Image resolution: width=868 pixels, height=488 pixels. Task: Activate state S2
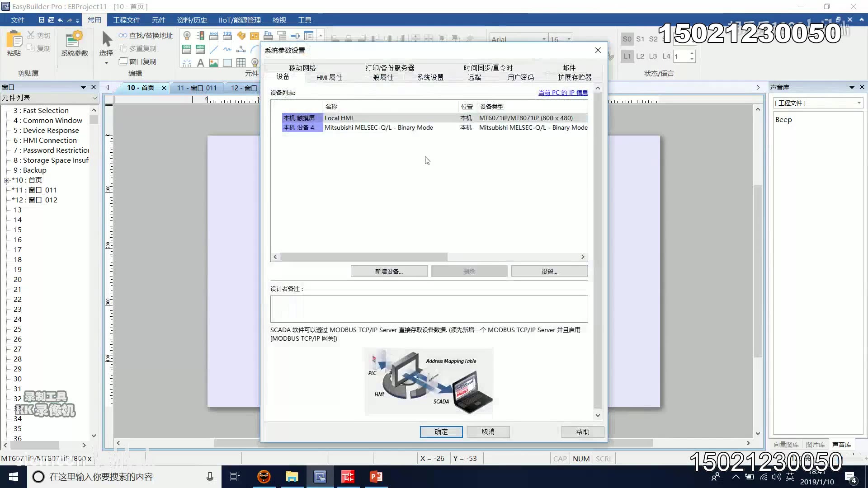point(654,39)
